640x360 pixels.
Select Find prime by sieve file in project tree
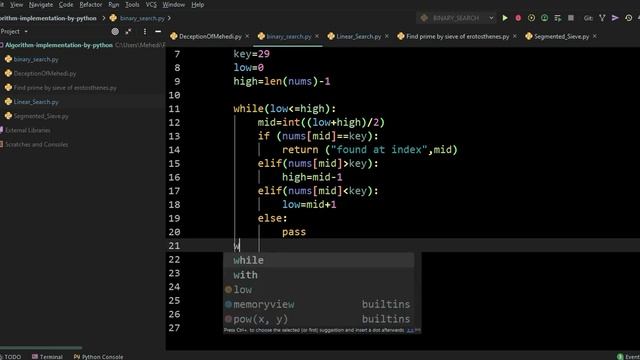click(65, 88)
